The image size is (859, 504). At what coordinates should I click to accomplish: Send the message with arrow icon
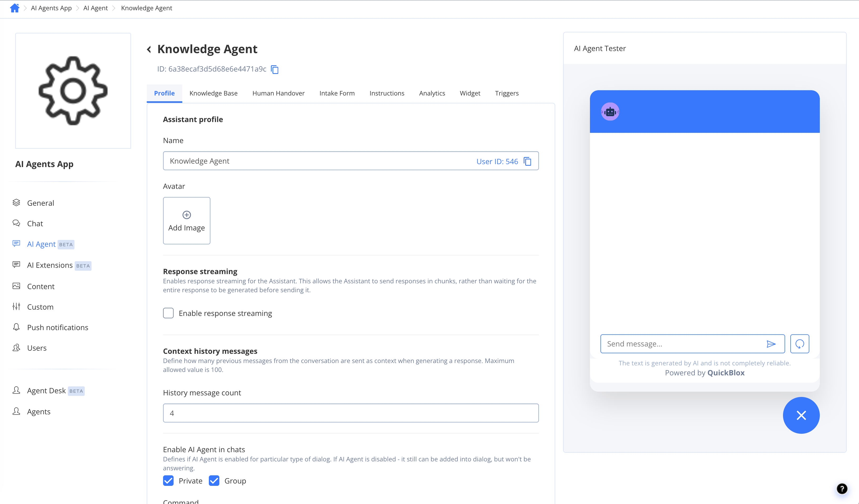click(771, 344)
